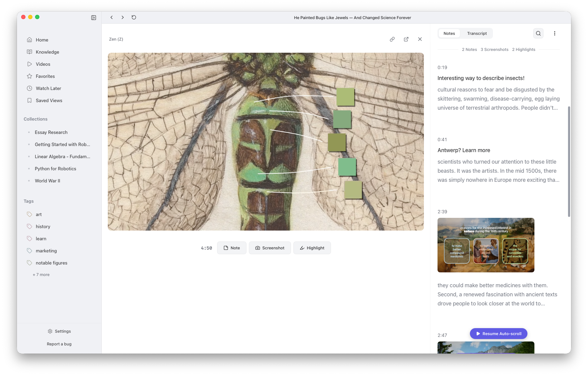Click the tag icon beside history
Image resolution: width=588 pixels, height=376 pixels.
pos(29,226)
